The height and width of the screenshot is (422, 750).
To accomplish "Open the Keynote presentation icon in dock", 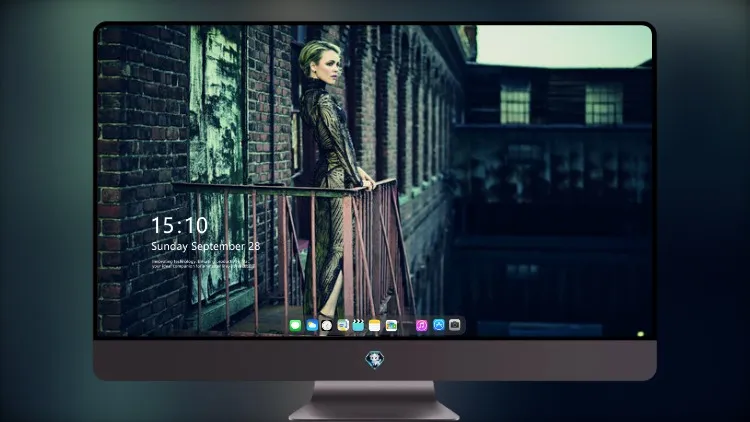I will pos(343,326).
